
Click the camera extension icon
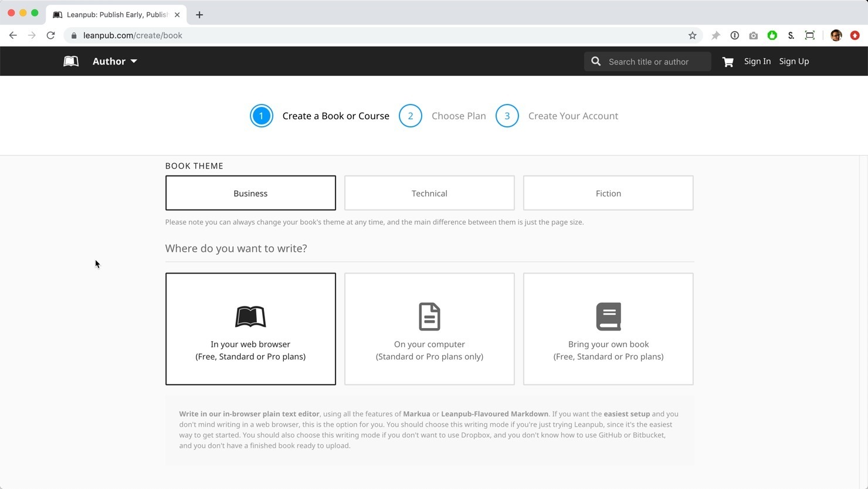point(753,35)
